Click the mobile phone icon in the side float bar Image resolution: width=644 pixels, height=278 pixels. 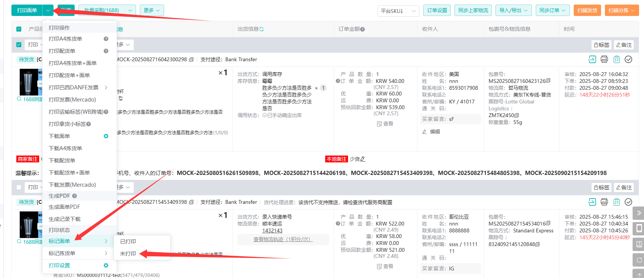coord(639,228)
